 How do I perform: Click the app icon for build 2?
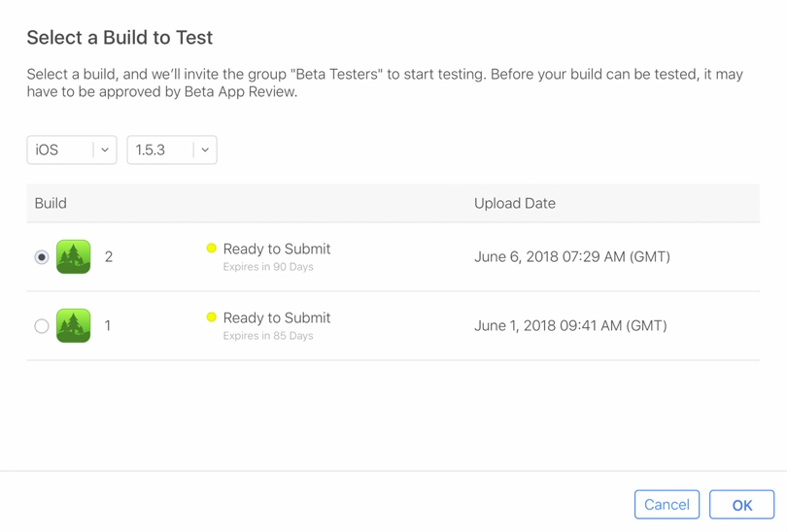pos(74,257)
